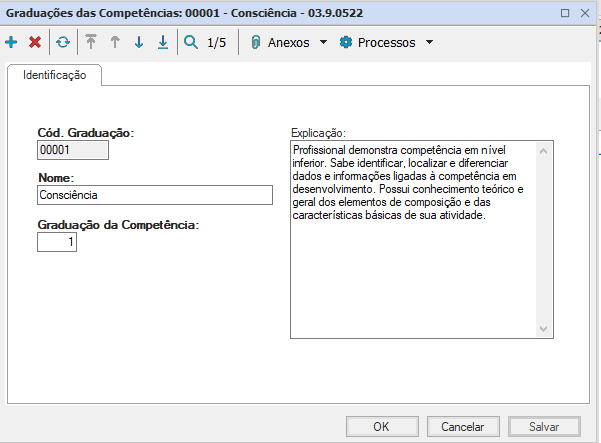601x443 pixels.
Task: Jump to the last record arrow
Action: coord(163,43)
